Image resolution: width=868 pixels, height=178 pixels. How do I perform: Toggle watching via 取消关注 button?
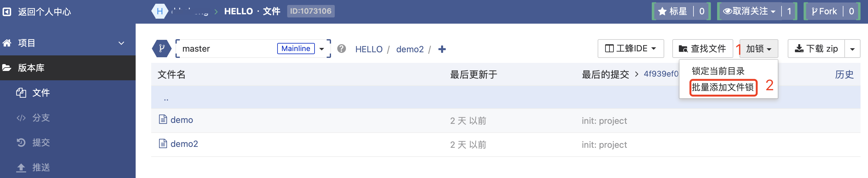[x=749, y=12]
